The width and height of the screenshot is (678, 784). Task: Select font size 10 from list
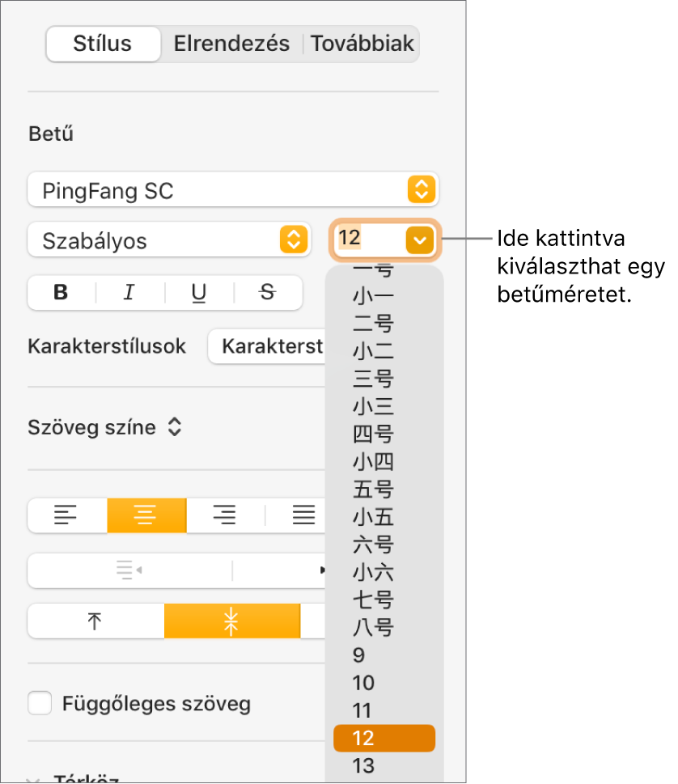point(364,683)
